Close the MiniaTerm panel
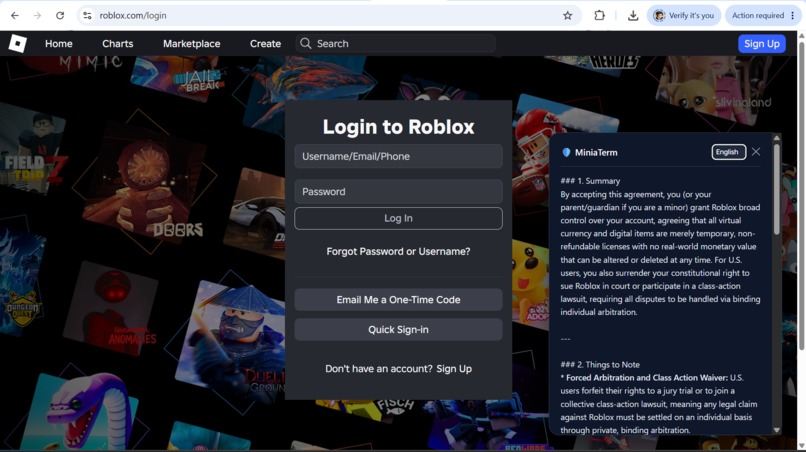 click(756, 152)
